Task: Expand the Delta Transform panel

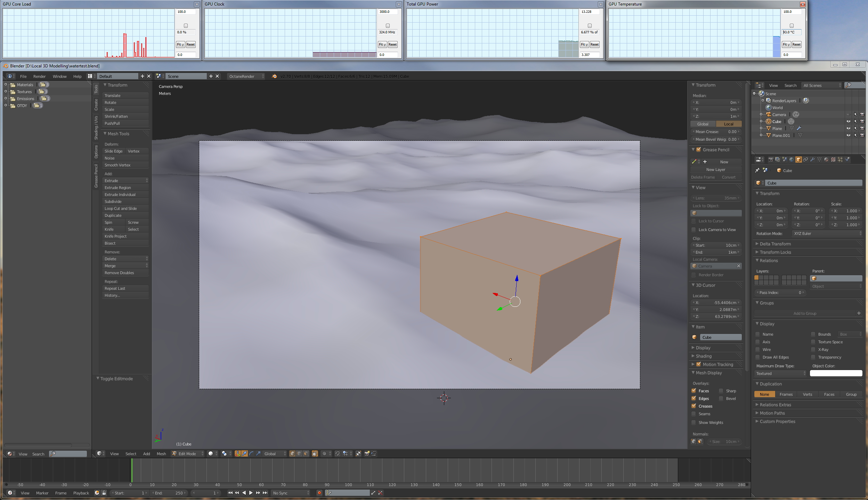Action: [775, 244]
